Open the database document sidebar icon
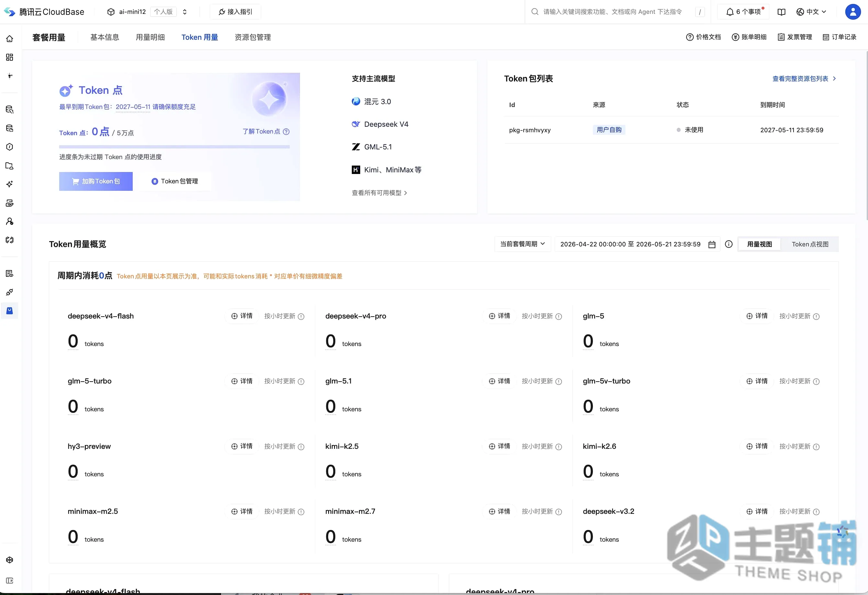 (10, 128)
